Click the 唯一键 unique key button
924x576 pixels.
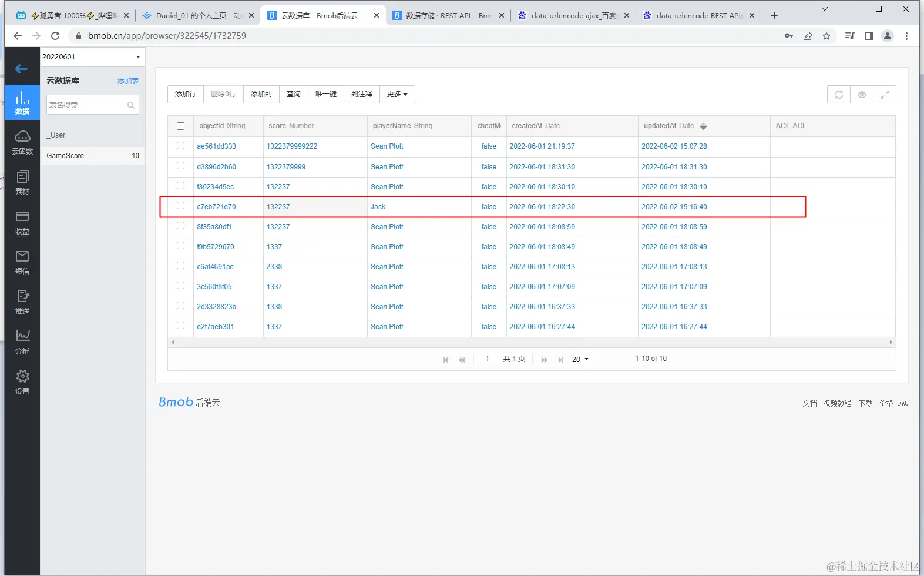[326, 94]
